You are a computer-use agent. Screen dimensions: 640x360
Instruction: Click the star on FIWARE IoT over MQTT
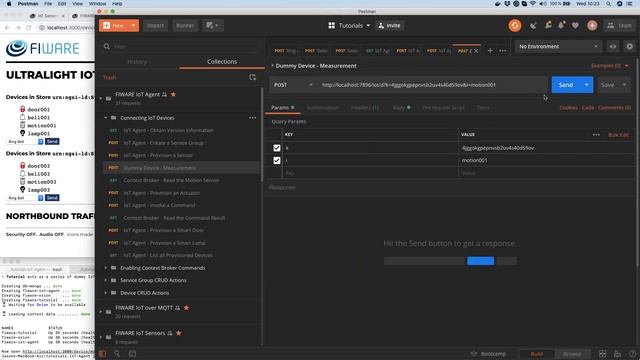187,308
